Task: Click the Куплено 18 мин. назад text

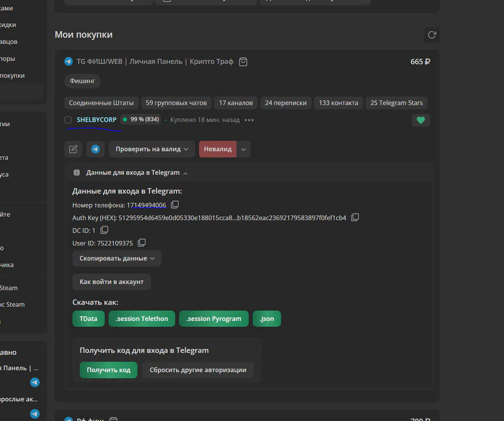Action: tap(205, 120)
